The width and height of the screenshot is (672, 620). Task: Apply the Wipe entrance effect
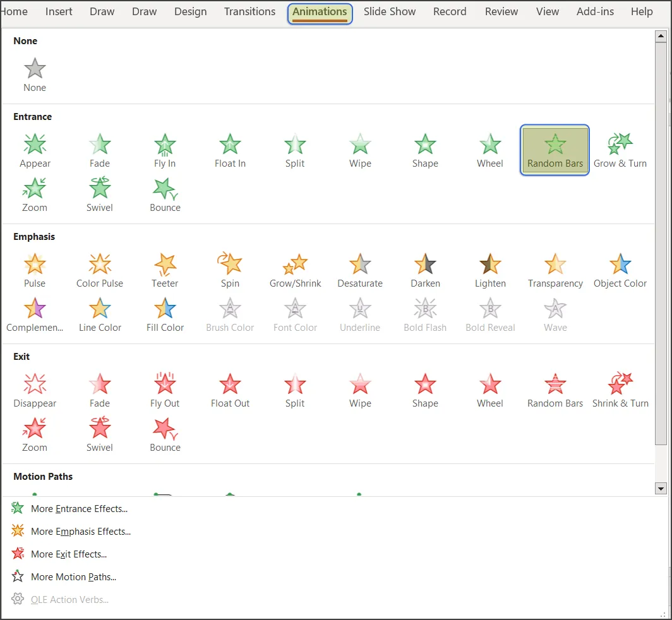360,150
